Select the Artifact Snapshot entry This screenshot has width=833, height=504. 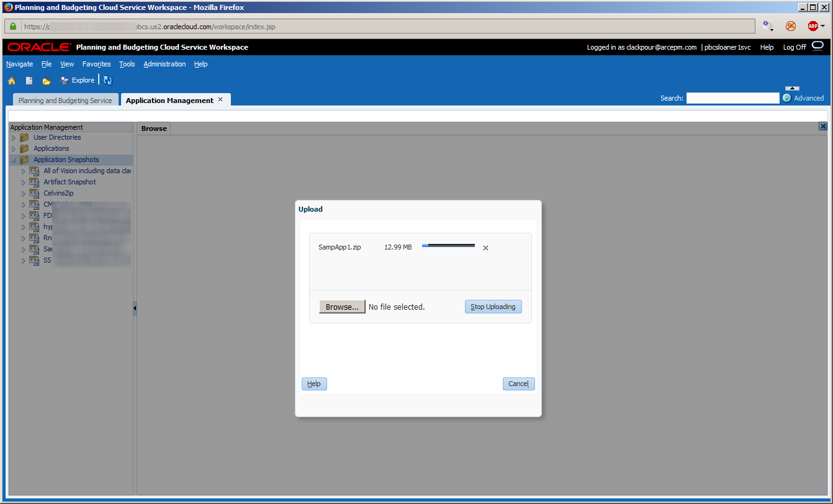tap(70, 182)
